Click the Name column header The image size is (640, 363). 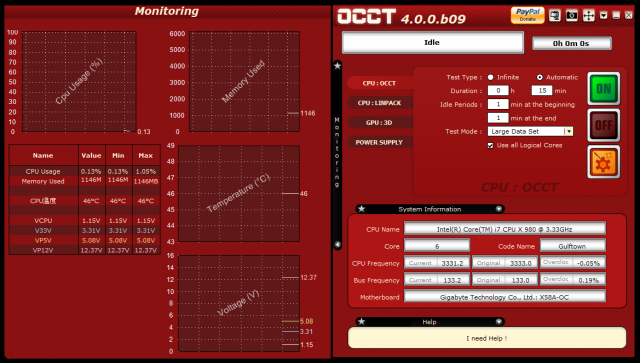pos(43,156)
